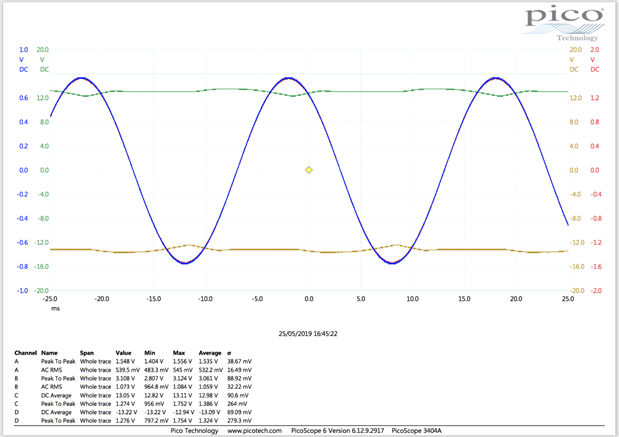The image size is (619, 437).
Task: Click the Channel column header
Action: 27,353
